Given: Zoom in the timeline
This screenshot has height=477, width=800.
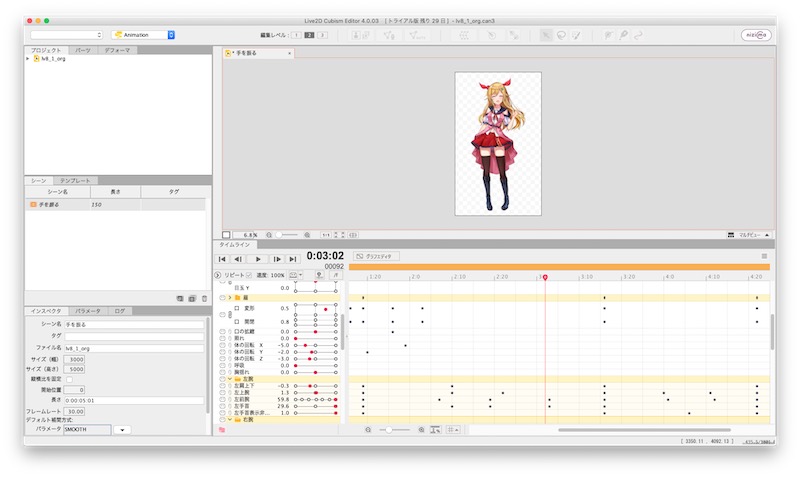Looking at the screenshot, I should 421,430.
